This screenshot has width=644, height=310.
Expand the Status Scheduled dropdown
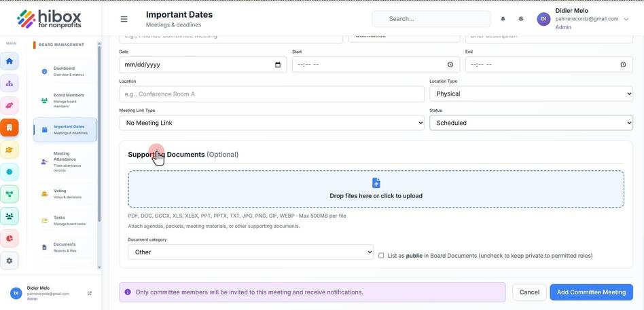(531, 123)
